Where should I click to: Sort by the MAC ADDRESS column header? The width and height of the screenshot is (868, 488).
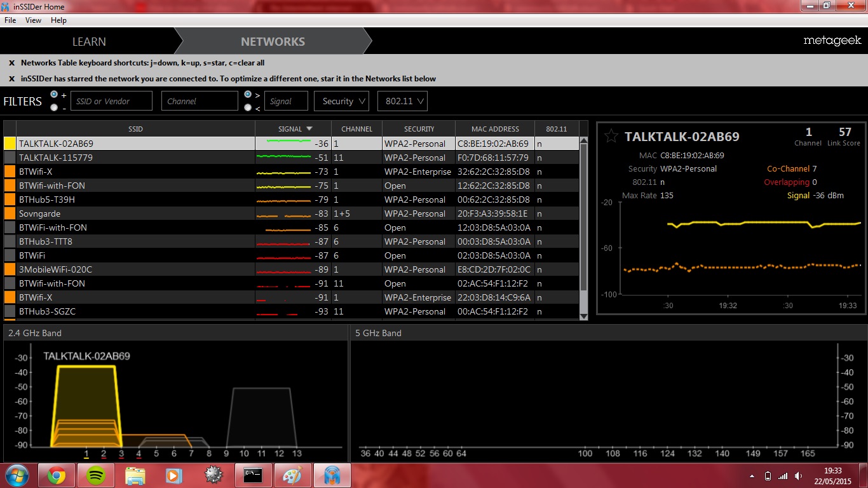click(x=495, y=128)
